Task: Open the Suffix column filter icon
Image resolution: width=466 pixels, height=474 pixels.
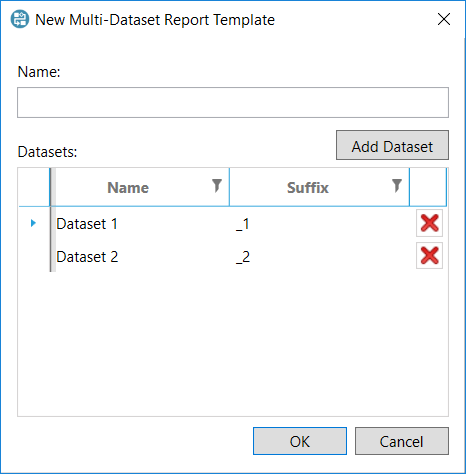Action: 397,186
